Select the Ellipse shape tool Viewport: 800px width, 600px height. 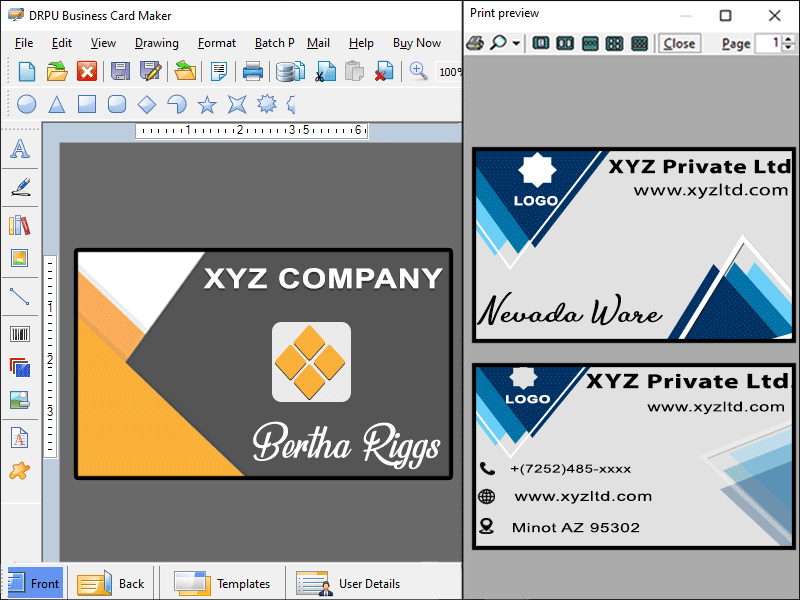26,104
